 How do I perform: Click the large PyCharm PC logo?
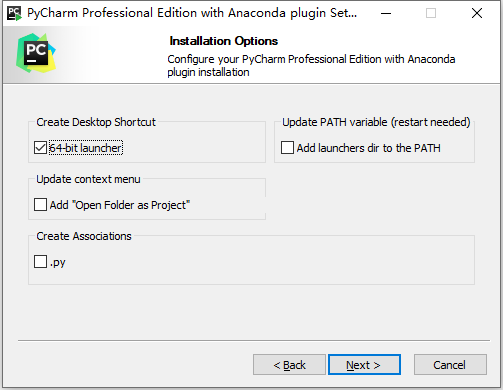(x=36, y=53)
